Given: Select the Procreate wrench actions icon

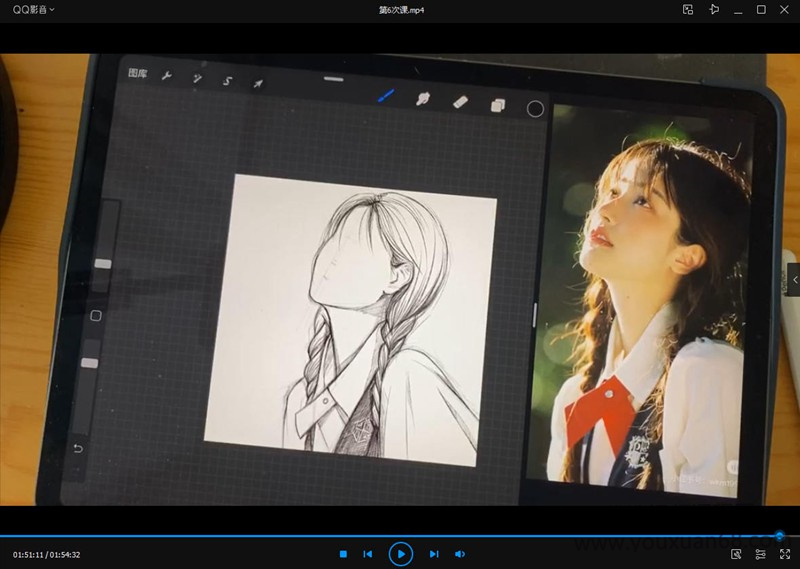Looking at the screenshot, I should 167,77.
